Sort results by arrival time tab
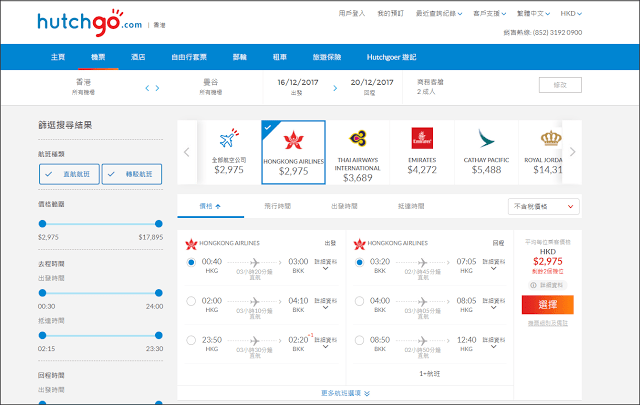The width and height of the screenshot is (640, 405). click(x=411, y=206)
